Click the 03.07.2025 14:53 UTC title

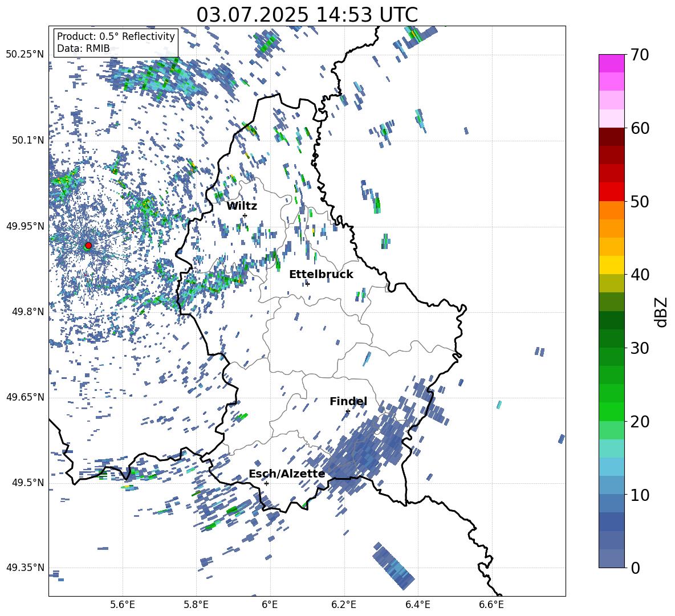[x=307, y=15]
